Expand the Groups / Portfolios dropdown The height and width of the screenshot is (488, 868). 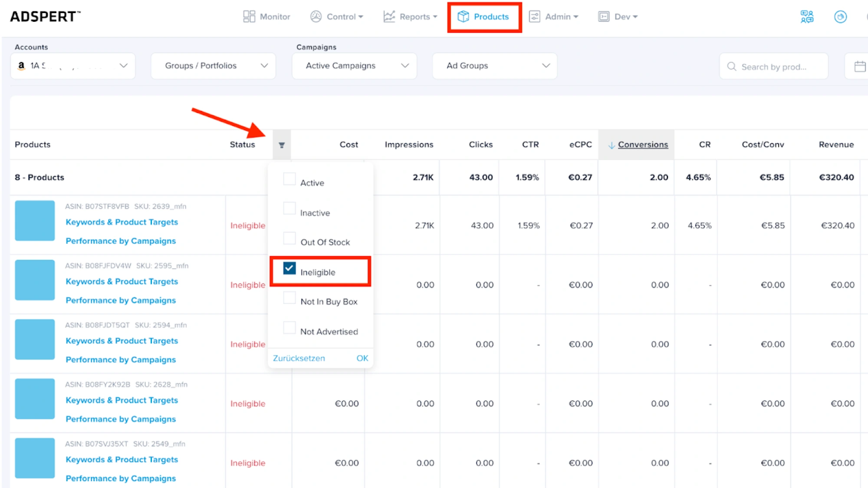(x=213, y=66)
